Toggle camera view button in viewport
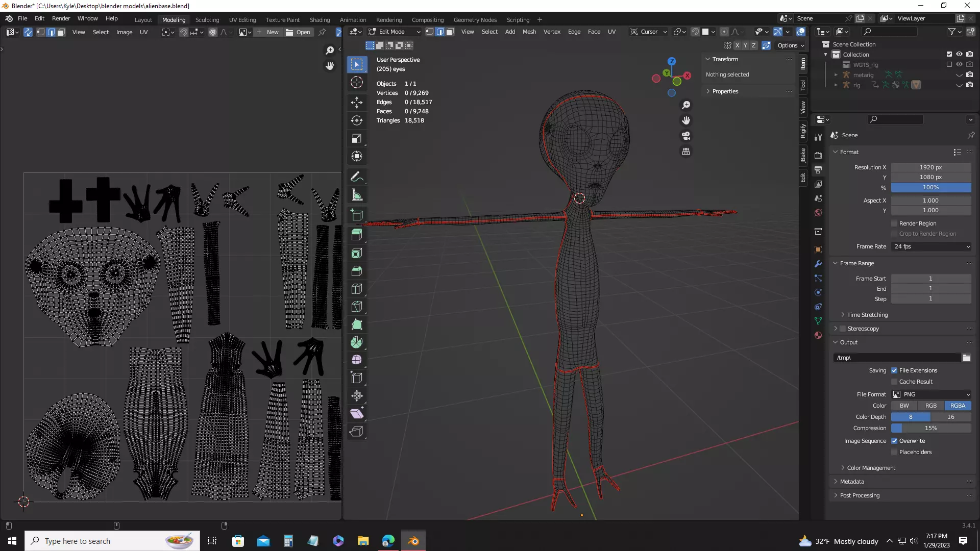The width and height of the screenshot is (980, 551). point(686,136)
